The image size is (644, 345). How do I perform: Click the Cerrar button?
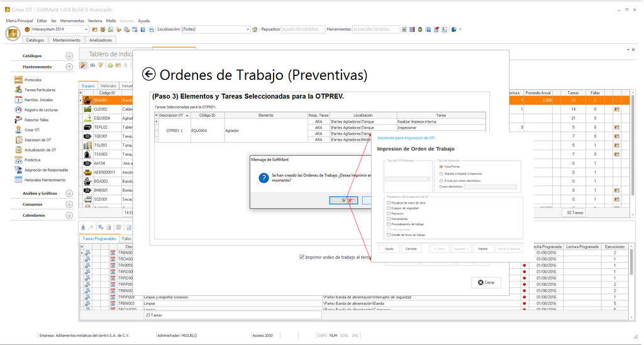tap(486, 283)
